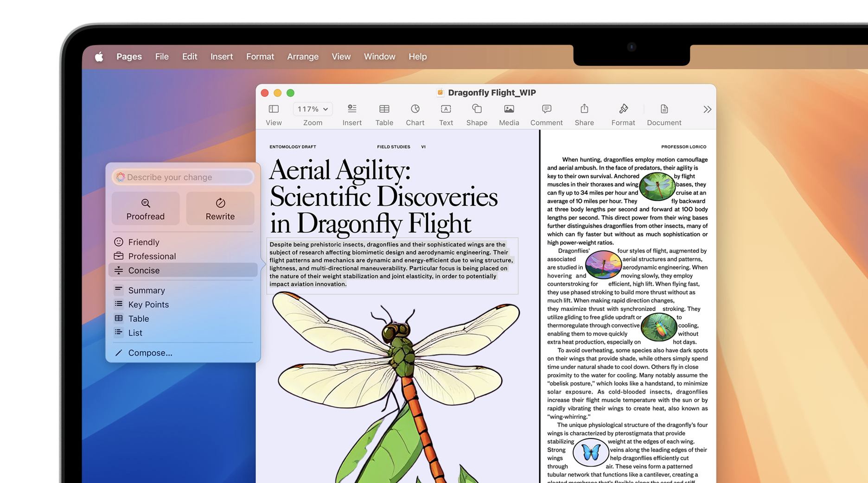Select the beetle oval image near 'cooling'
868x483 pixels.
tap(658, 327)
